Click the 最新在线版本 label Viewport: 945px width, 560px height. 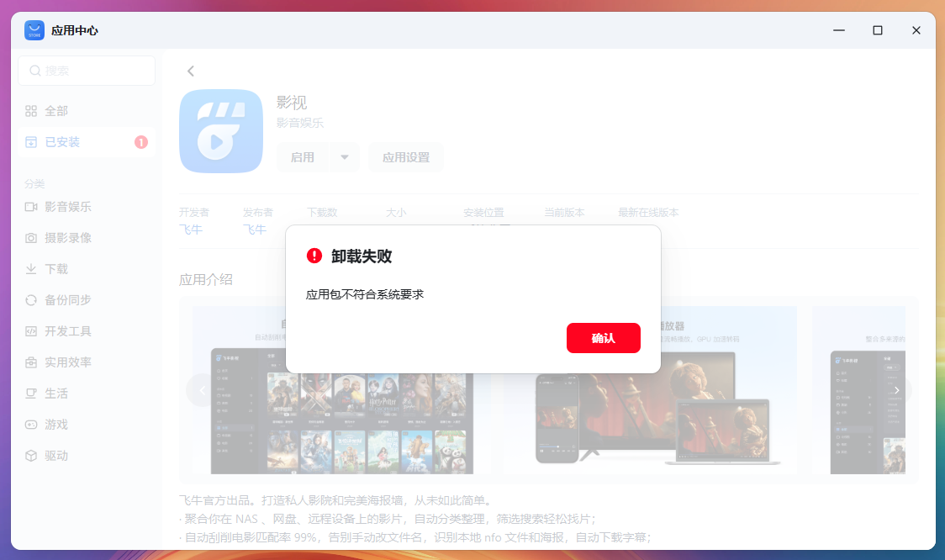[648, 213]
